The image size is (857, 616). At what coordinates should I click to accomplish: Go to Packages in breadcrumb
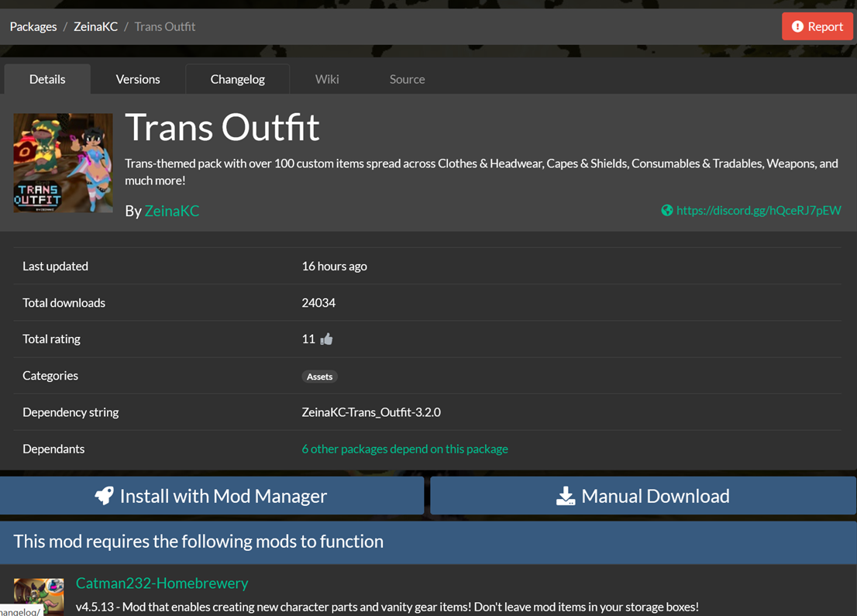point(33,26)
